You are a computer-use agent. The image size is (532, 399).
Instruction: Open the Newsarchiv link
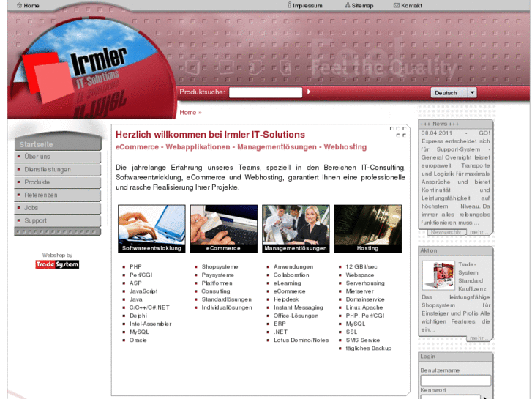click(446, 232)
